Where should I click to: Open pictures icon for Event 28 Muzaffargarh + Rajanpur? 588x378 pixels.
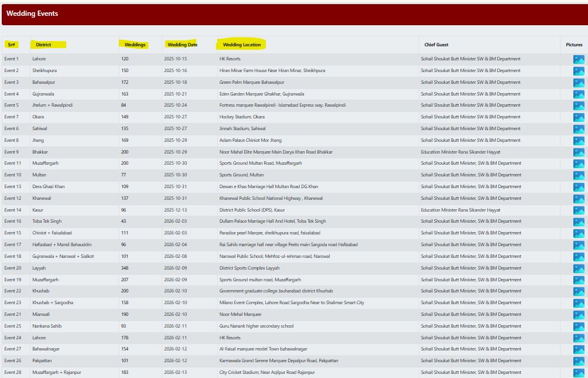579,373
